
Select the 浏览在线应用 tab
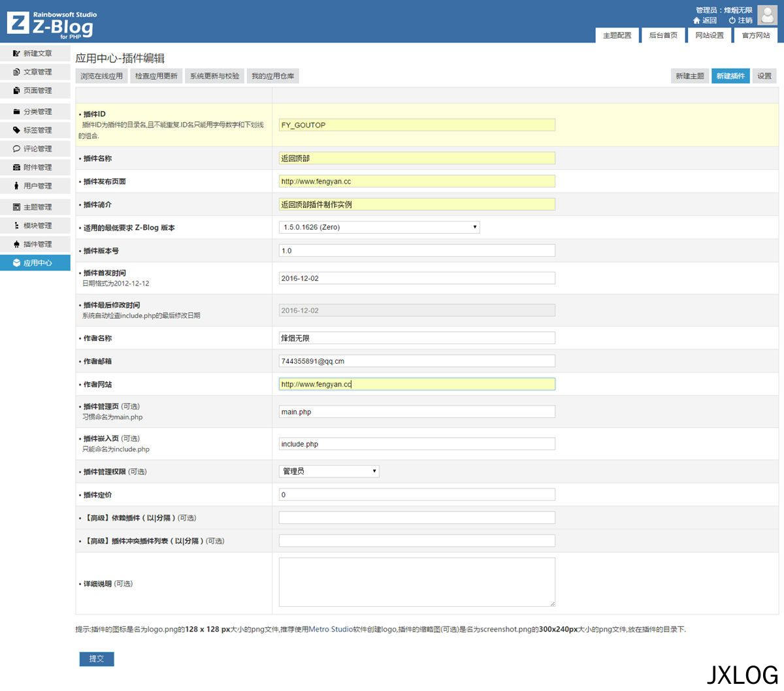[101, 76]
